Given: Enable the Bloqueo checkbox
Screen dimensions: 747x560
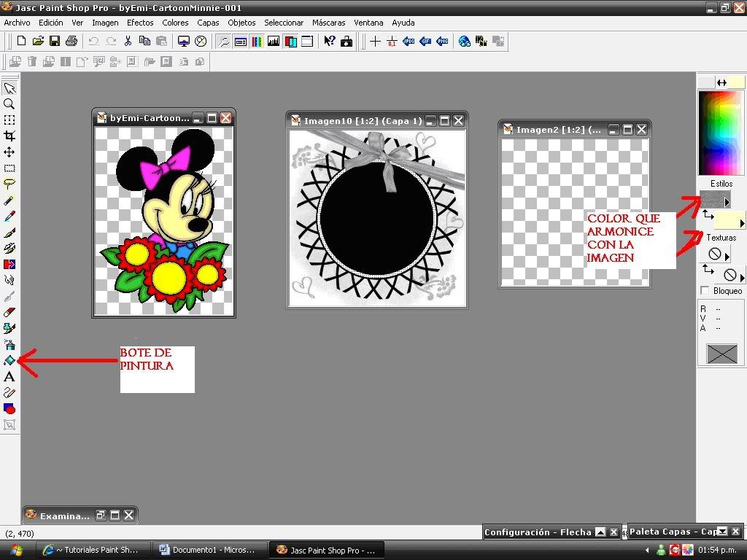Looking at the screenshot, I should coord(705,289).
